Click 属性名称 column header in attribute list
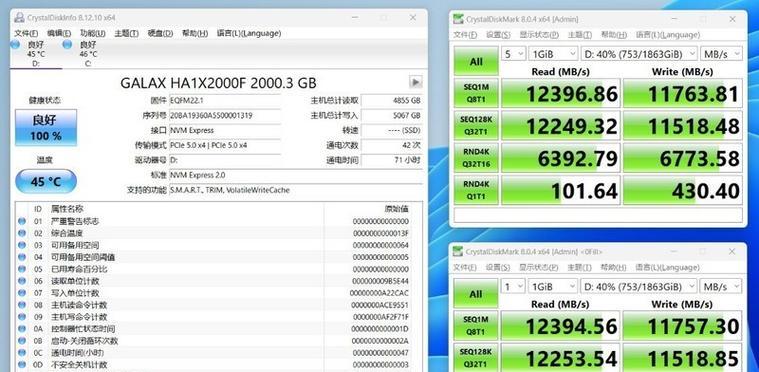 pyautogui.click(x=67, y=208)
